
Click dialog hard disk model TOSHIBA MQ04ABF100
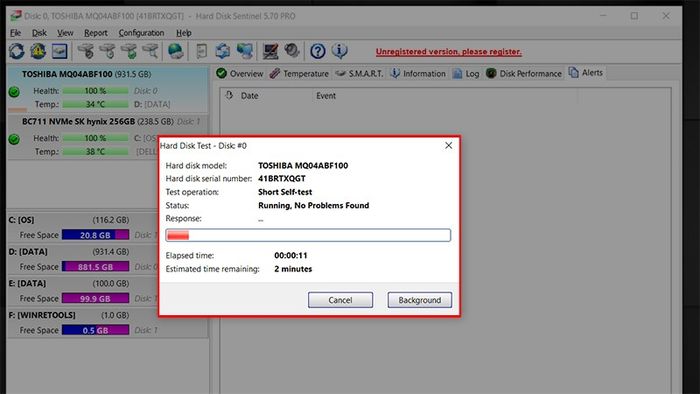click(303, 166)
